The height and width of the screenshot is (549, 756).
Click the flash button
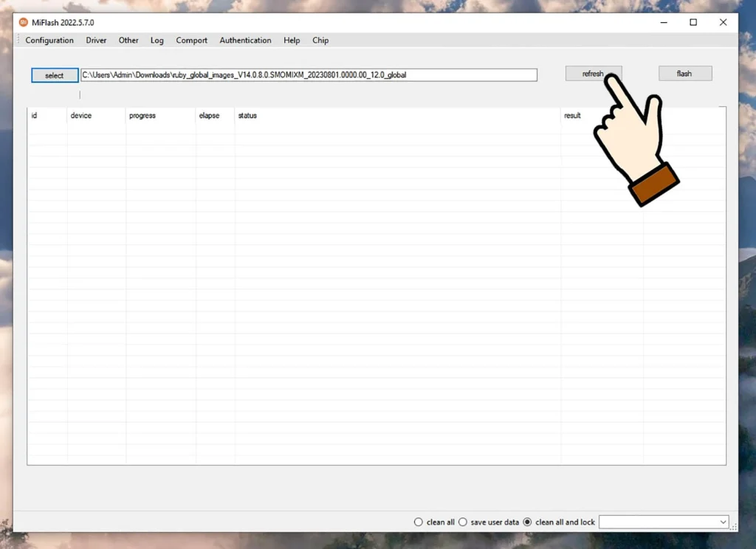click(x=684, y=74)
